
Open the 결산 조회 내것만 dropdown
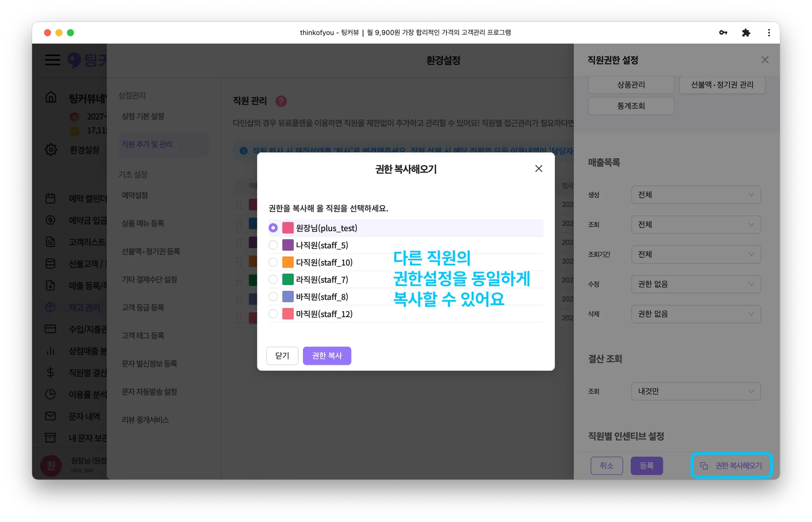pos(696,391)
